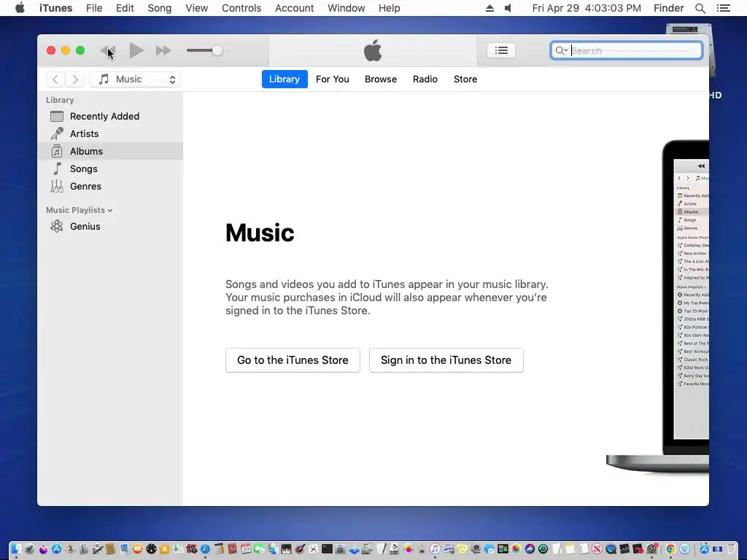Open the Window menu

[347, 8]
